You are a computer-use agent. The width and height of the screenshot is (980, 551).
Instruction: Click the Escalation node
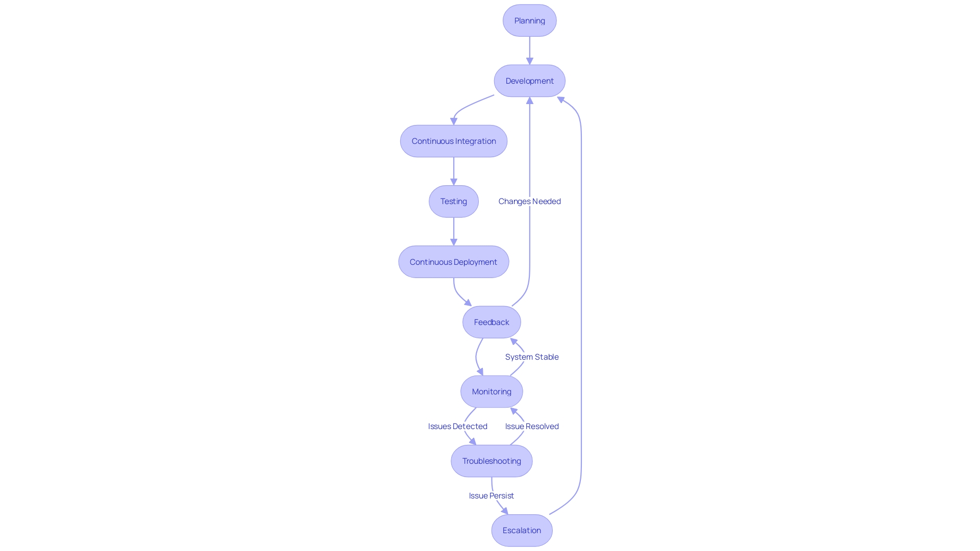pos(522,530)
